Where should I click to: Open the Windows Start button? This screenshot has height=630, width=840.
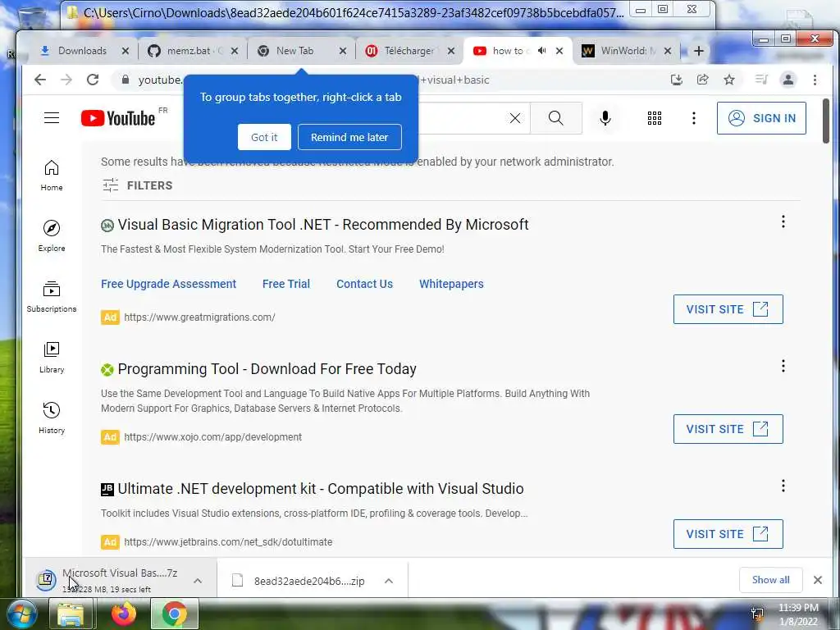pos(22,614)
